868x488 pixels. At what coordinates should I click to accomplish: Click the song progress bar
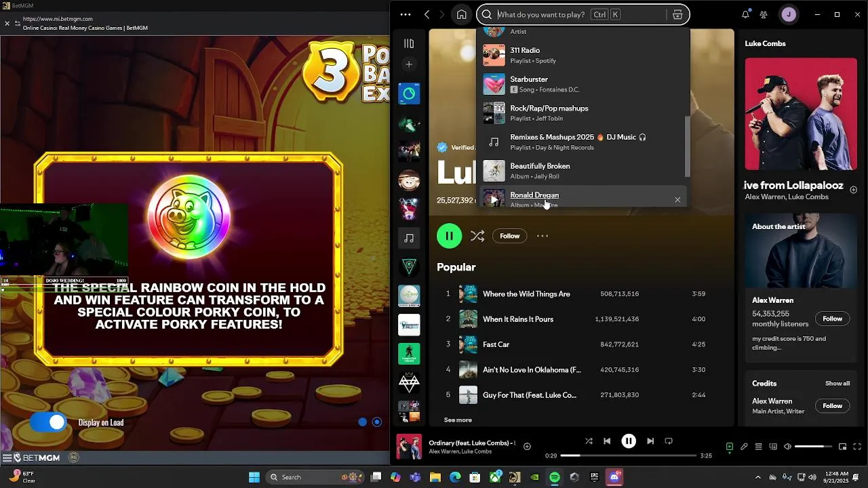tap(629, 455)
